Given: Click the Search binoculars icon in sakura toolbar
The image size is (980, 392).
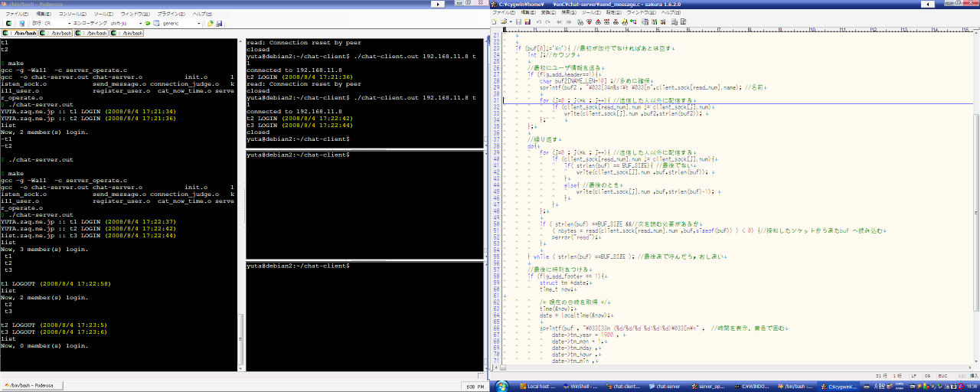Looking at the screenshot, I should 580,22.
